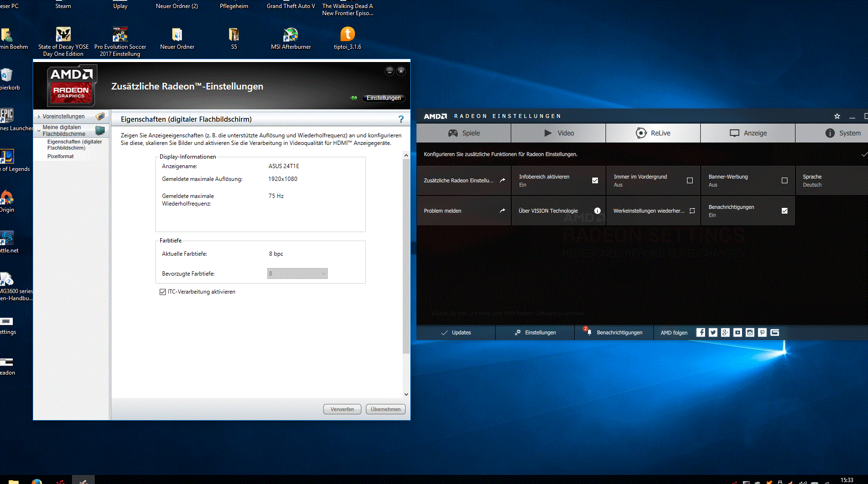Click the Über VISION Technologie info icon
Viewport: 868px width, 484px height.
[597, 211]
